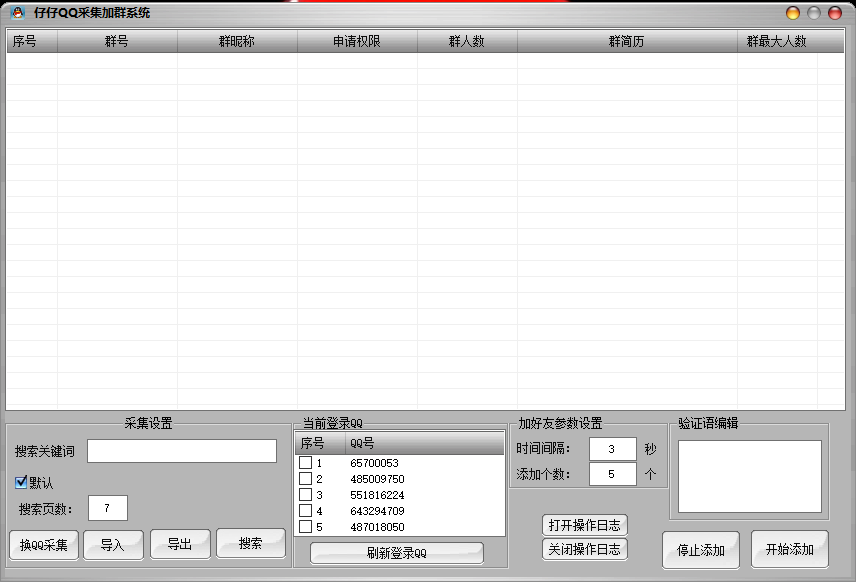Click the 搜索页数 field showing 7
Screen dimensions: 856x582
(108, 508)
